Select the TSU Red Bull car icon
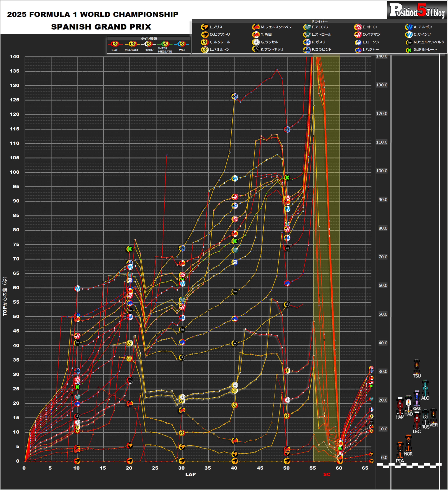This screenshot has width=448, height=490. [417, 367]
